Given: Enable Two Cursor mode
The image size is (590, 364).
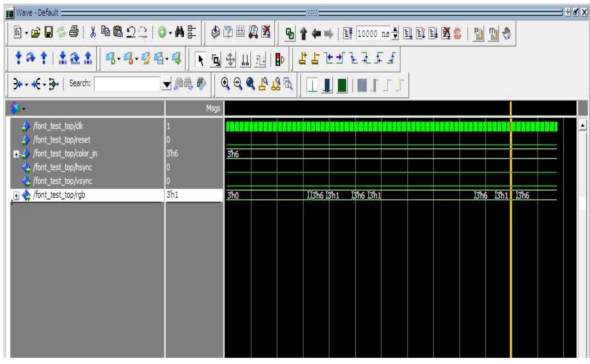Looking at the screenshot, I should [x=245, y=60].
